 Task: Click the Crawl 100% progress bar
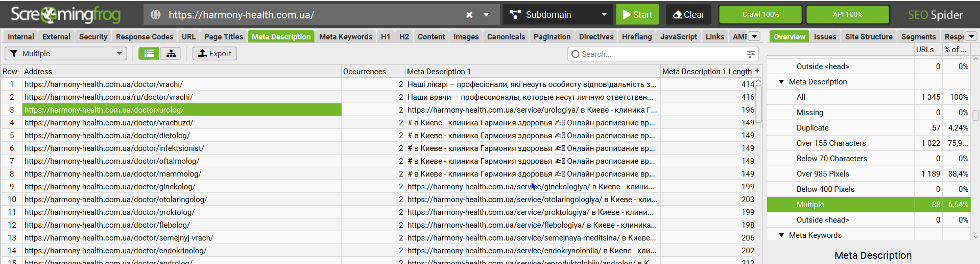[760, 15]
